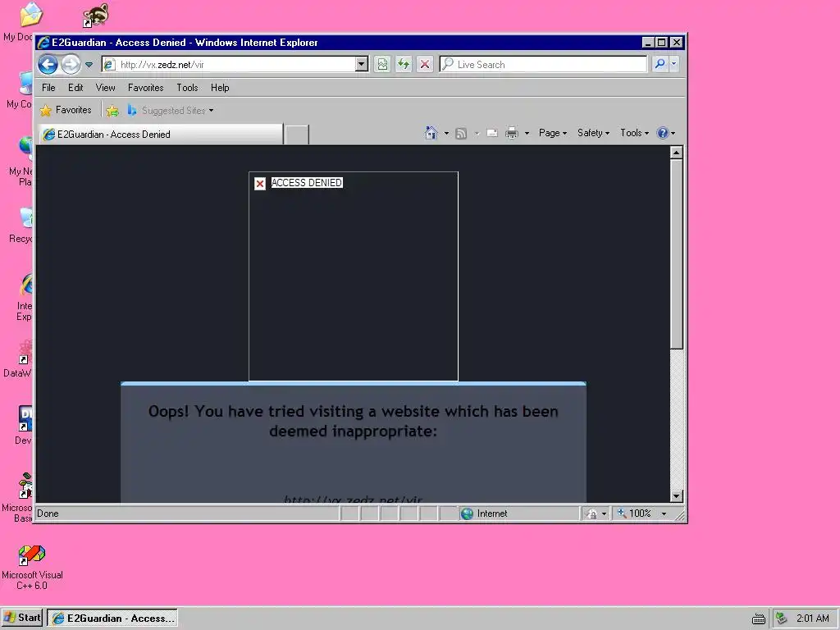Maximize the Internet Explorer window
Viewport: 840px width, 630px height.
coord(662,43)
